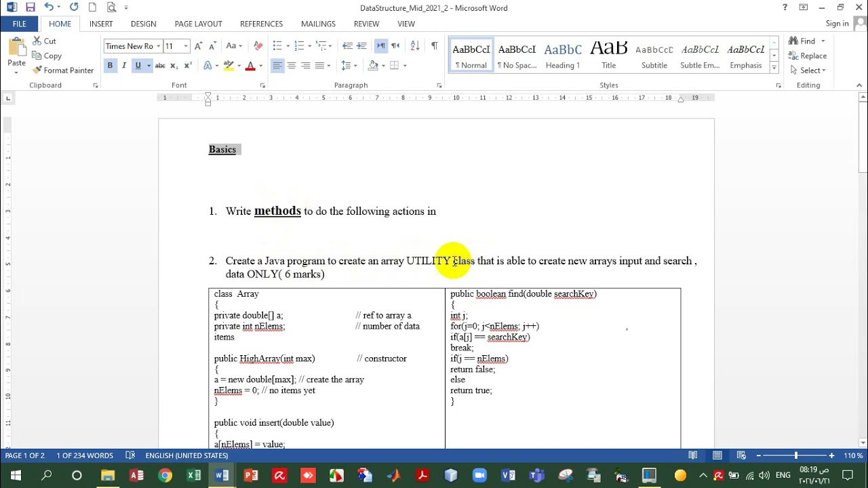Viewport: 868px width, 488px height.
Task: Expand the Styles gallery more arrow
Action: [x=774, y=68]
